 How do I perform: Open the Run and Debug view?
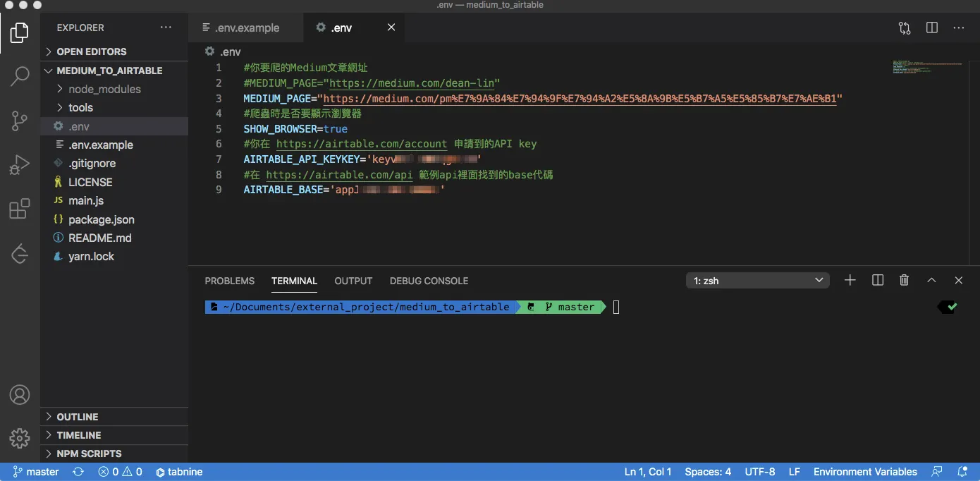click(20, 165)
